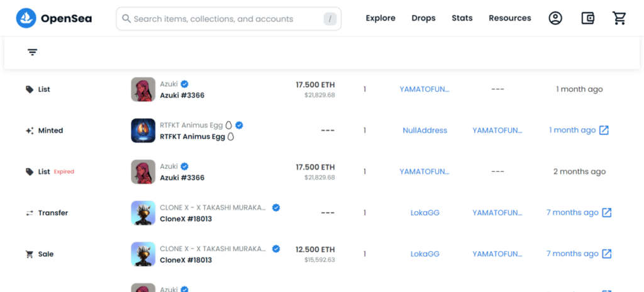Click the Azuki verified badge in first row
The image size is (644, 292).
coord(185,84)
